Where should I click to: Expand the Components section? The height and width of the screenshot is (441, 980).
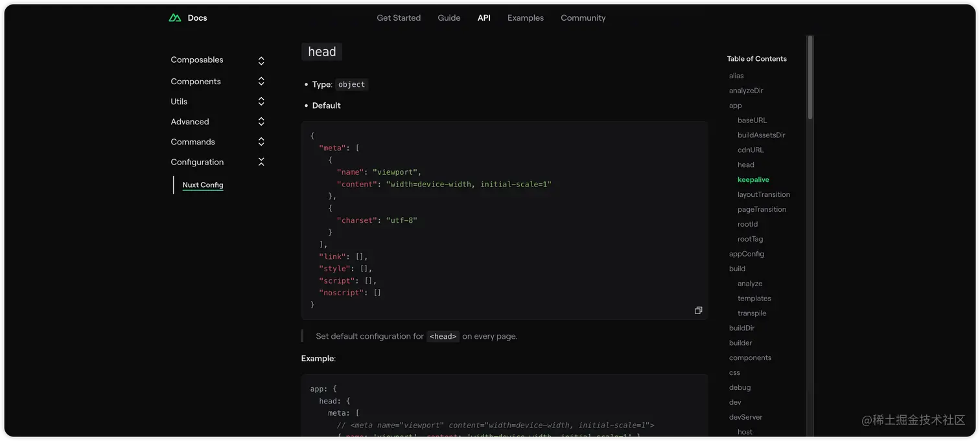[261, 81]
